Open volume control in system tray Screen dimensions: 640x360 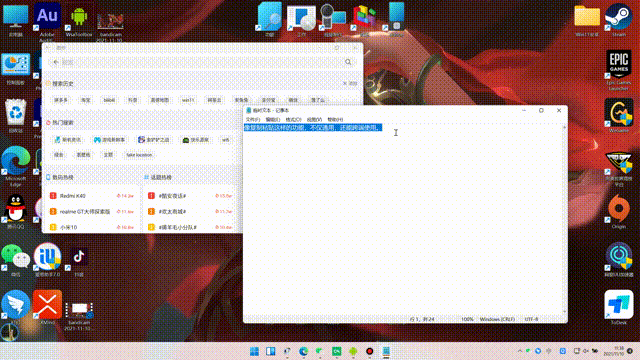point(586,351)
